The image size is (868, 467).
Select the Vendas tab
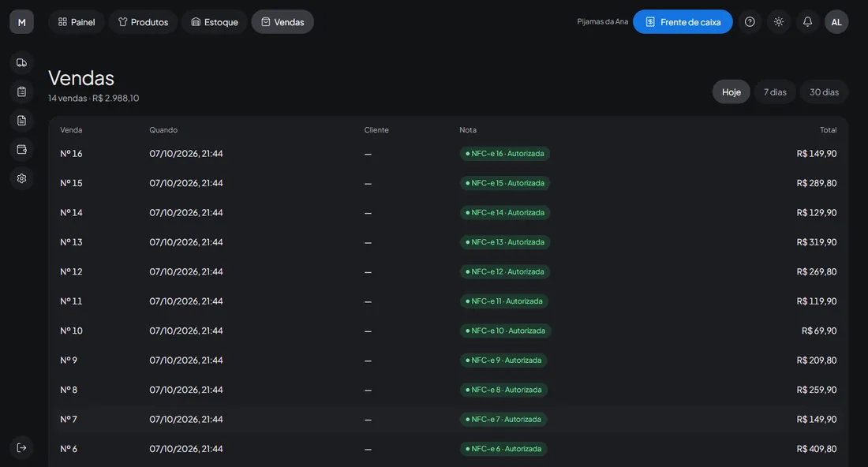[282, 22]
